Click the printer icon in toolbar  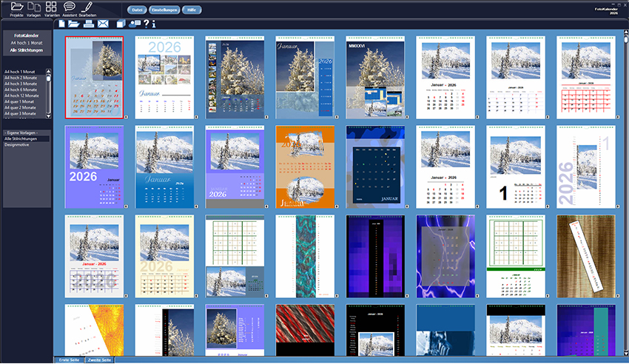pyautogui.click(x=89, y=24)
